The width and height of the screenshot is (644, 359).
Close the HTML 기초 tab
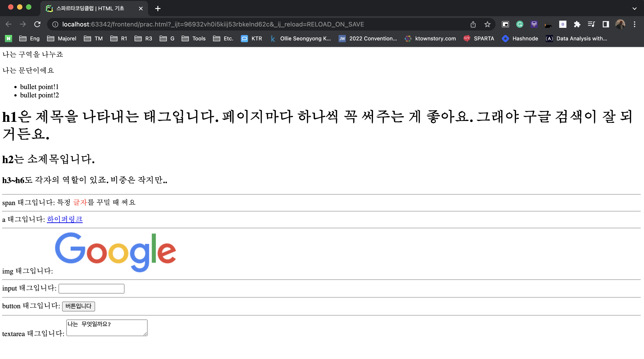click(141, 9)
